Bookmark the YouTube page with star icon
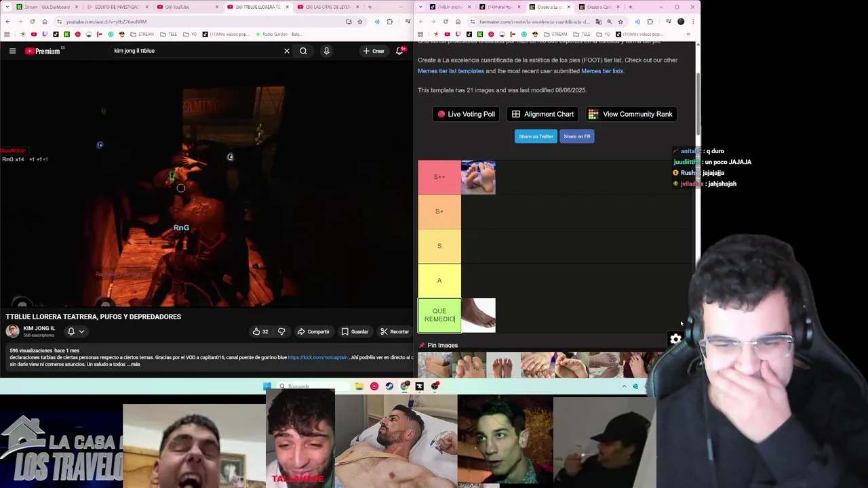This screenshot has height=488, width=868. 359,22
